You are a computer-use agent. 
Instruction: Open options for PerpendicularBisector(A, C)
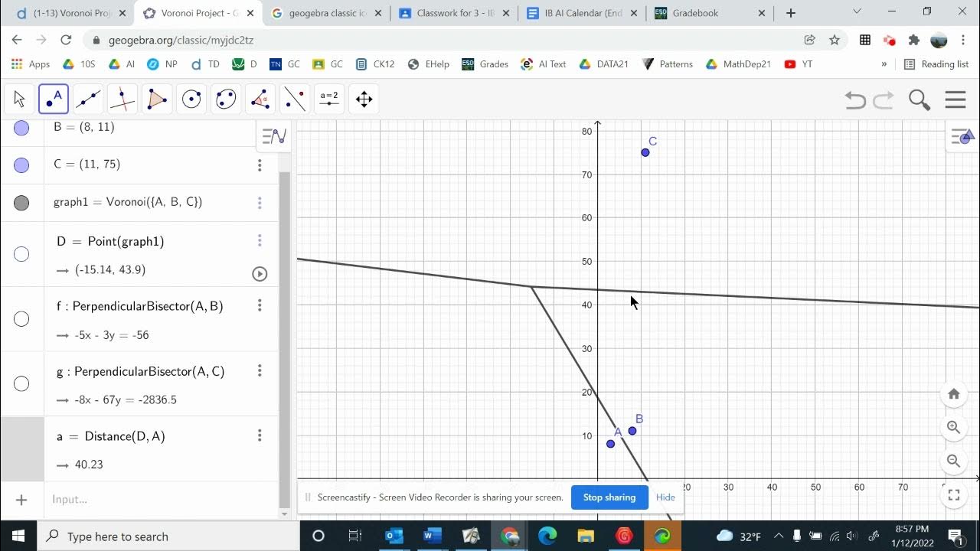pos(260,370)
